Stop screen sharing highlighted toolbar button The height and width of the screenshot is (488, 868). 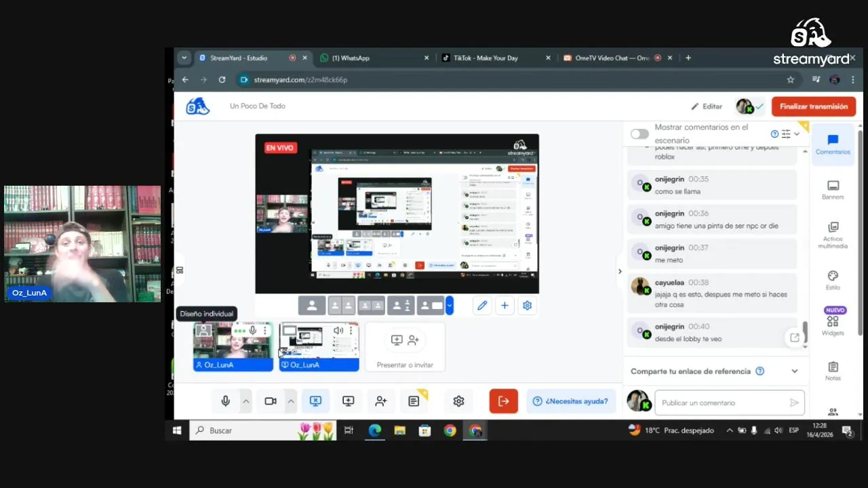315,401
